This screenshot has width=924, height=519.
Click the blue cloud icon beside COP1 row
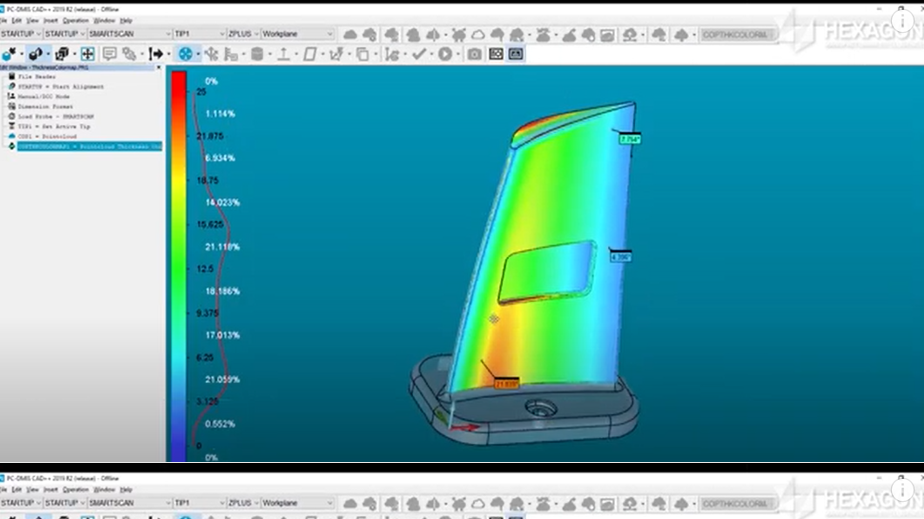11,136
